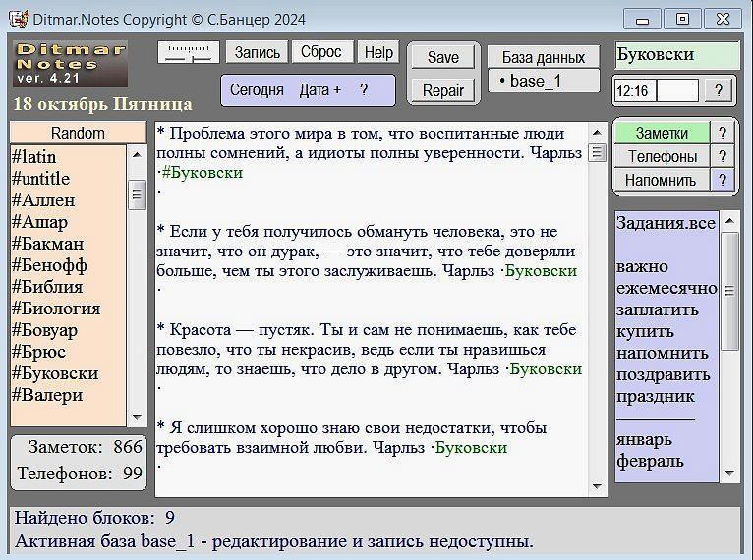
Task: Click the ? button next to time field
Action: pyautogui.click(x=719, y=91)
